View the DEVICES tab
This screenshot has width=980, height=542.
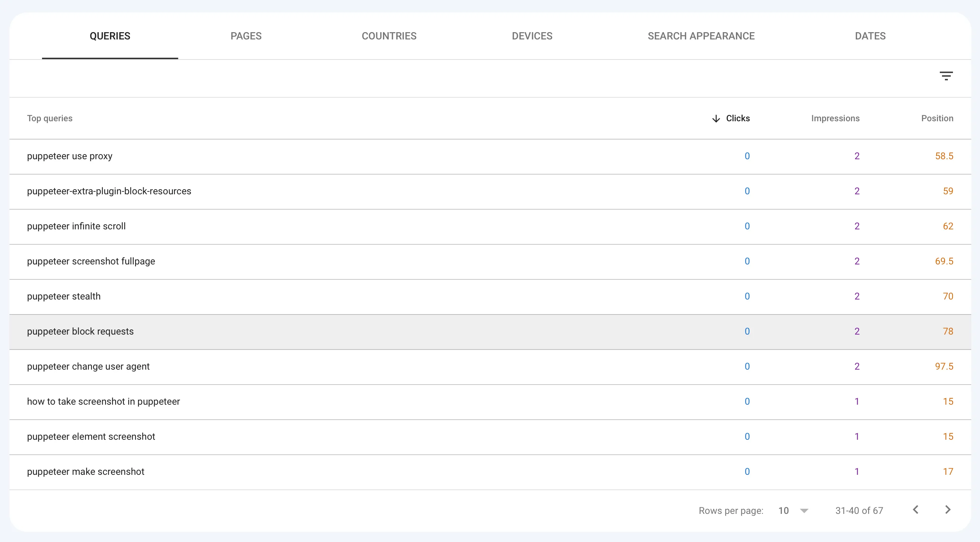532,36
